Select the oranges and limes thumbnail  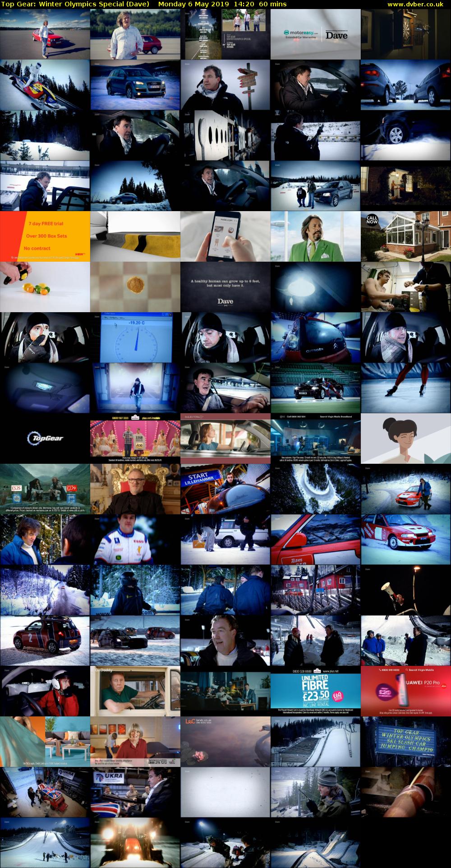click(x=45, y=287)
